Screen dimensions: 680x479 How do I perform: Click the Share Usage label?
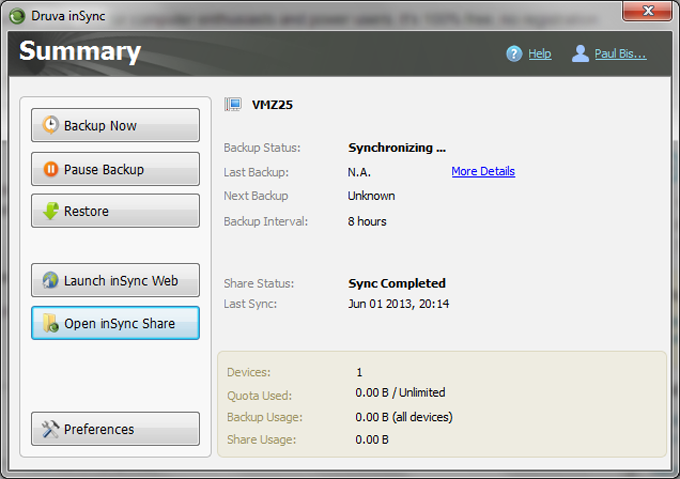point(262,440)
